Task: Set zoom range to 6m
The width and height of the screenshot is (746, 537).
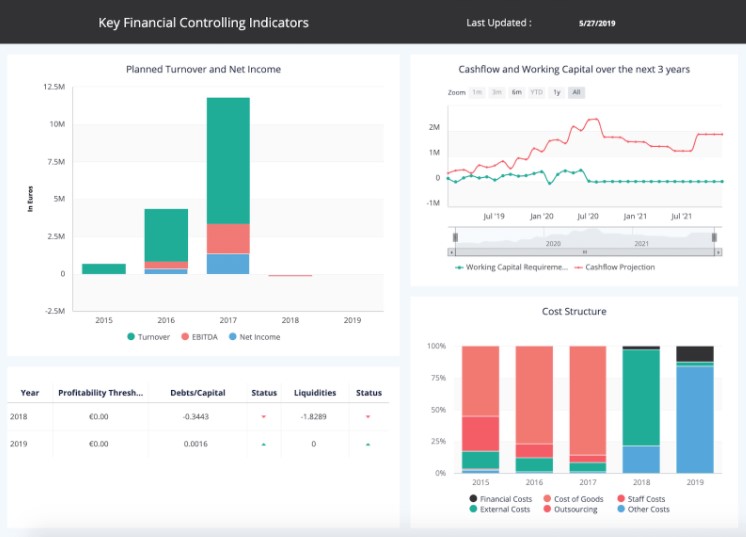Action: click(516, 92)
